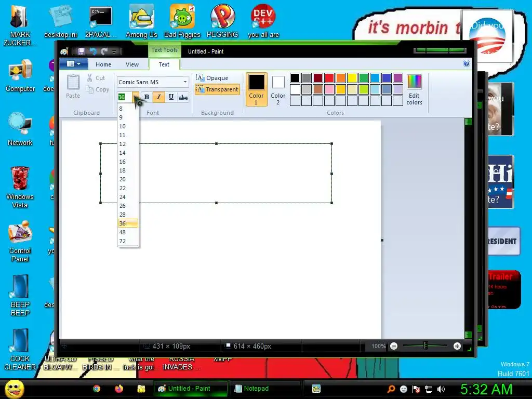Click the Cut scissors button
This screenshot has height=399, width=532.
point(96,78)
